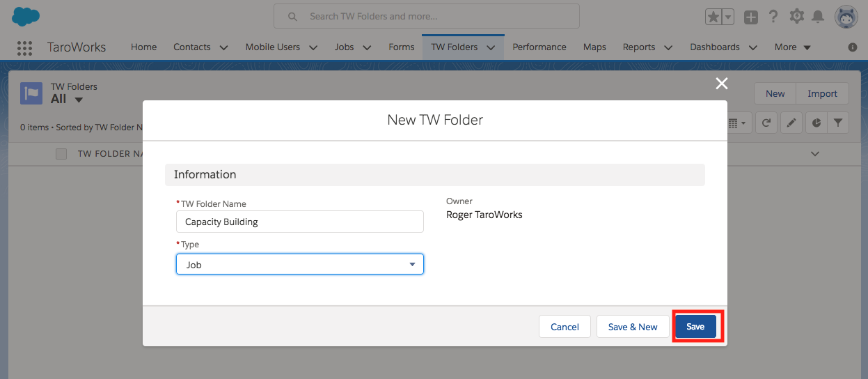
Task: Click the info icon in navigation bar
Action: tap(853, 47)
